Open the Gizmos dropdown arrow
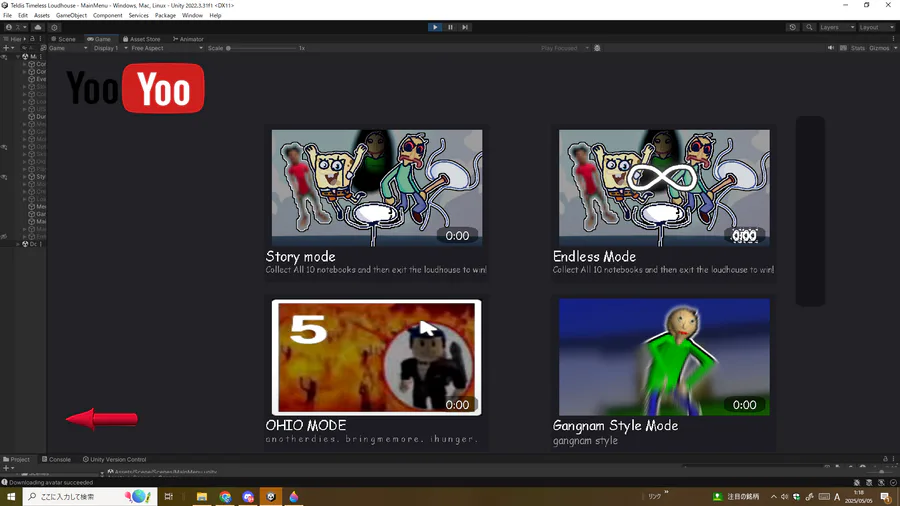 pos(895,48)
